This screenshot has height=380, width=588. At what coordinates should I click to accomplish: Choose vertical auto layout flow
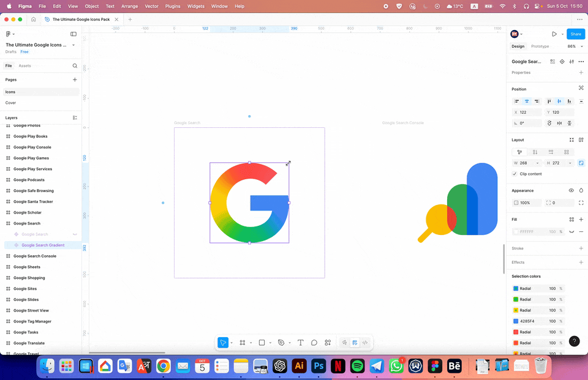pos(535,152)
